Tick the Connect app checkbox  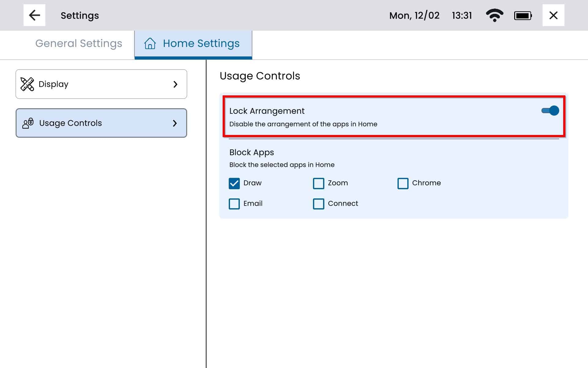click(318, 204)
